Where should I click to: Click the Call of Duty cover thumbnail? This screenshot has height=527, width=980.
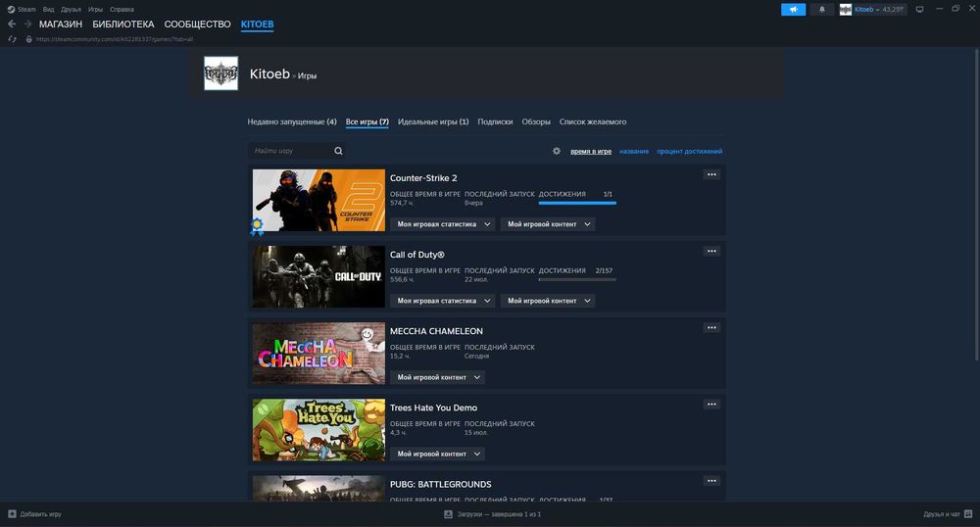[x=318, y=276]
